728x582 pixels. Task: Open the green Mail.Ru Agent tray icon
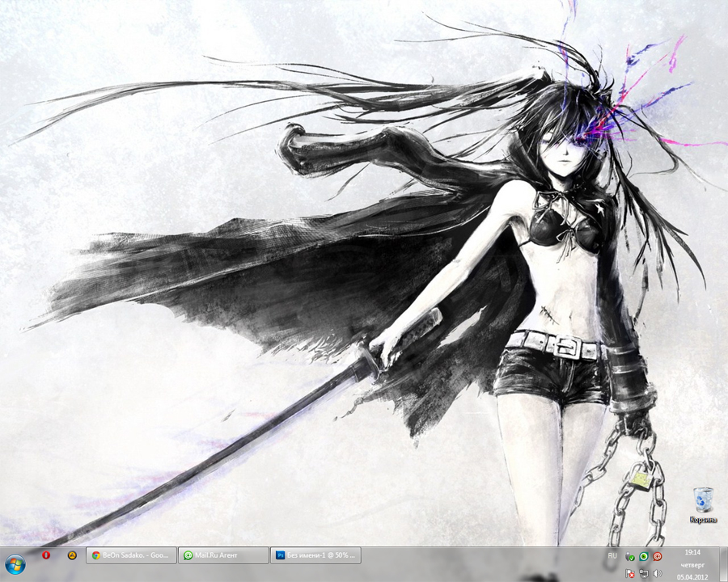(x=644, y=556)
